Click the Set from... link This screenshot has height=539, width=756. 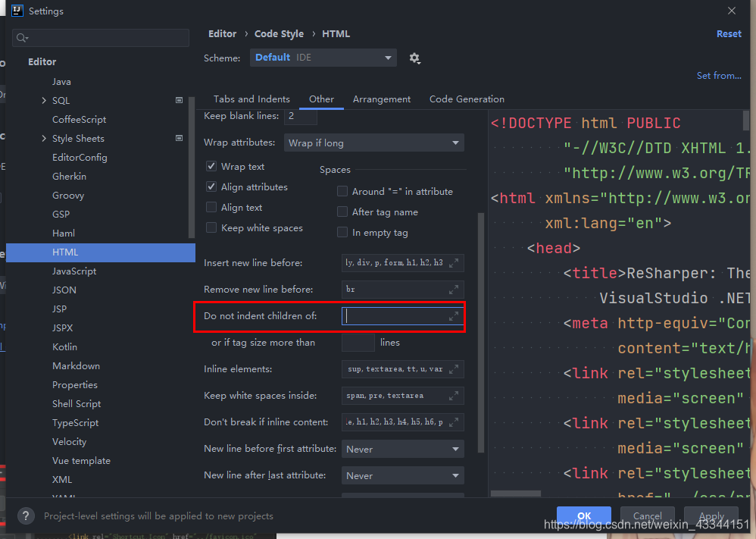pos(719,75)
